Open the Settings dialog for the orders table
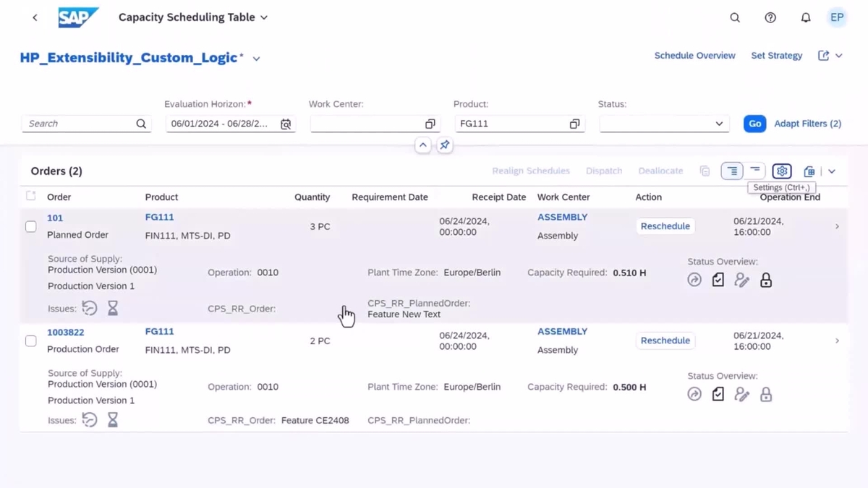The width and height of the screenshot is (868, 488). tap(781, 171)
